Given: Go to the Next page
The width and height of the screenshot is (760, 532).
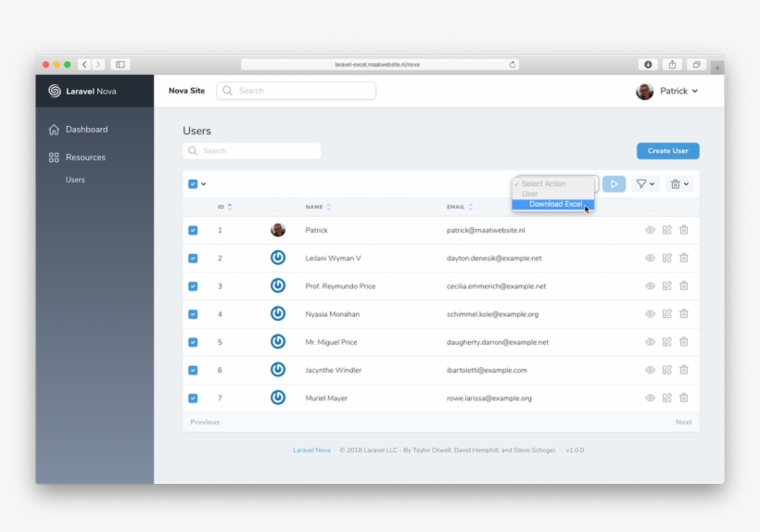Looking at the screenshot, I should click(x=683, y=422).
